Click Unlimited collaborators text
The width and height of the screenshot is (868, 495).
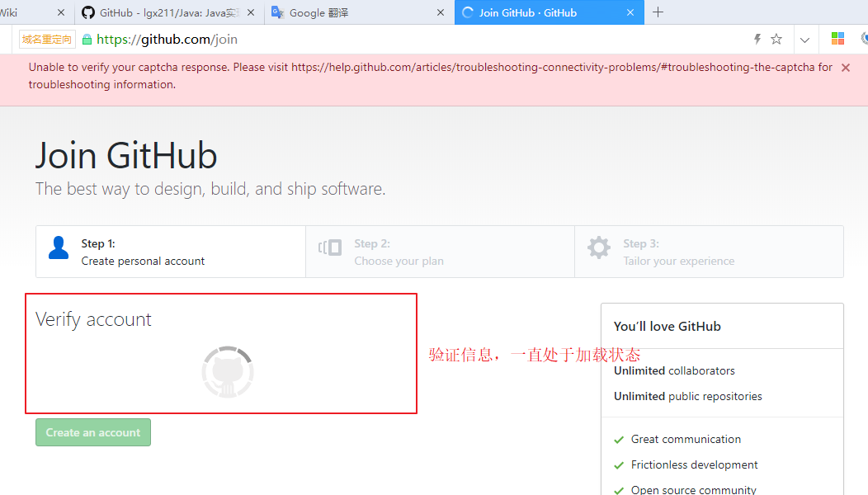point(674,370)
